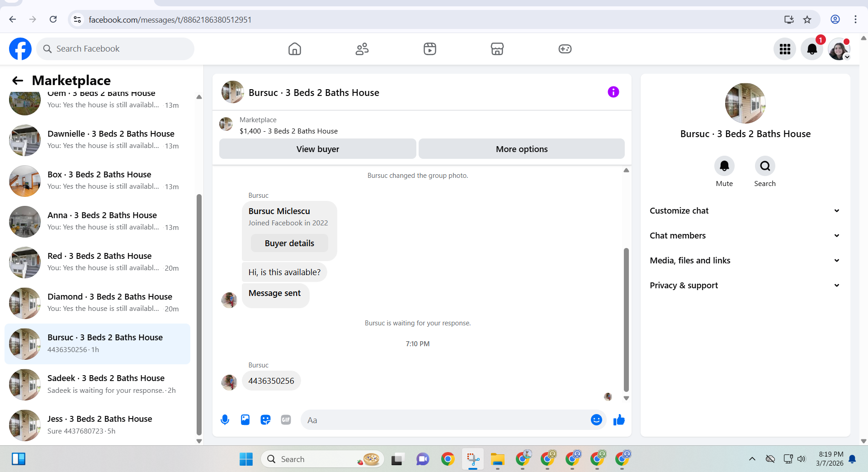Click the Search Facebook field
This screenshot has width=868, height=472.
(115, 49)
